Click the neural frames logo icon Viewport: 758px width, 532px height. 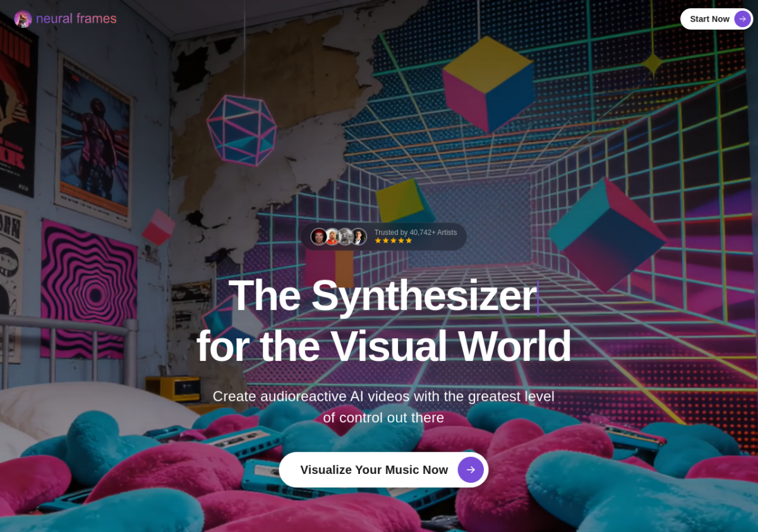coord(23,19)
